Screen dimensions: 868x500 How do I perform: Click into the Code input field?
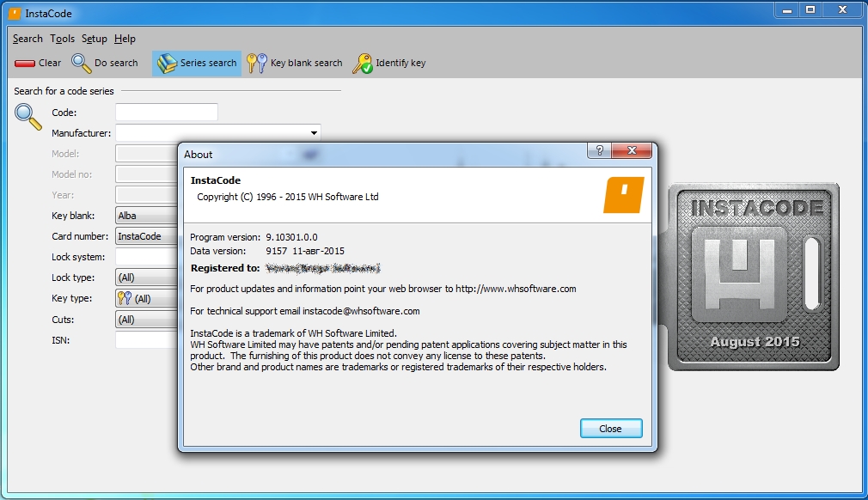point(167,113)
